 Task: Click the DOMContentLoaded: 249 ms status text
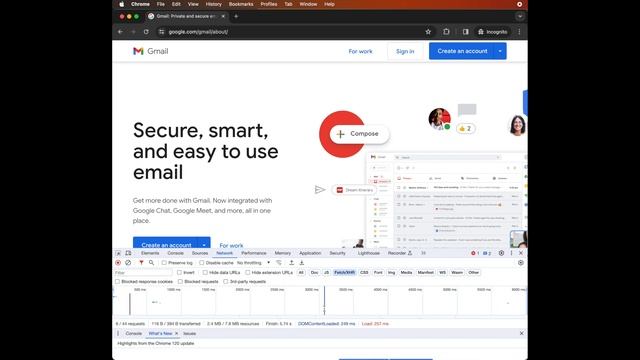click(x=327, y=324)
